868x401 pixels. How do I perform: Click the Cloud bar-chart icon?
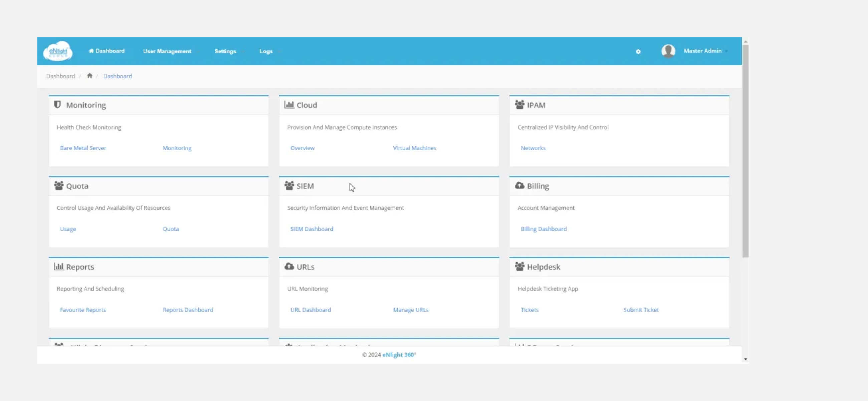(x=289, y=105)
